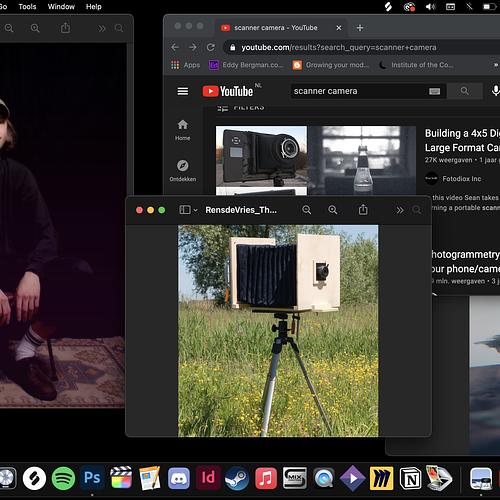Click the volume icon in the menu bar

click(x=430, y=7)
